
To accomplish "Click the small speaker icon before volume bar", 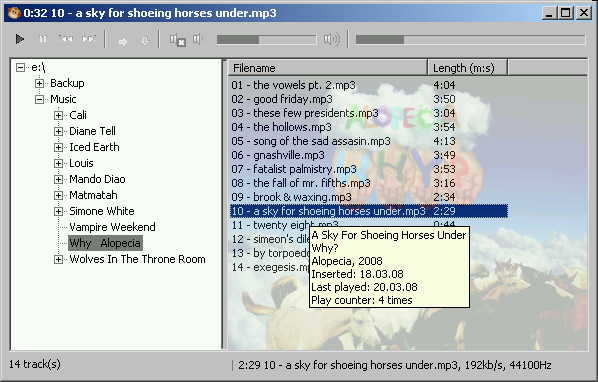I will [x=196, y=39].
